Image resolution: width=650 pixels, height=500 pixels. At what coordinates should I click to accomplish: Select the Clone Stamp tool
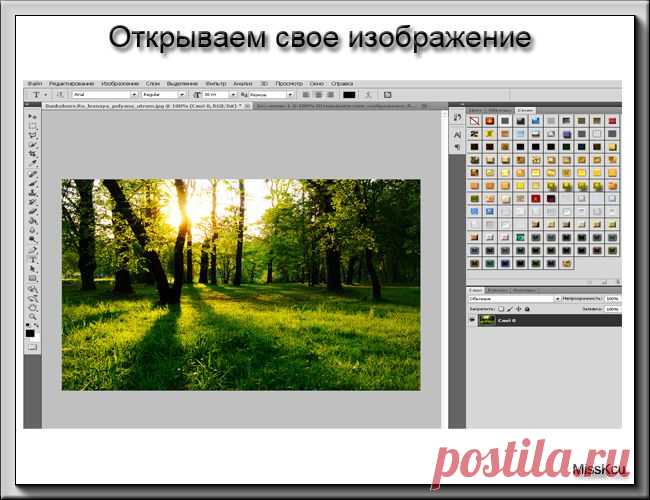pyautogui.click(x=32, y=193)
